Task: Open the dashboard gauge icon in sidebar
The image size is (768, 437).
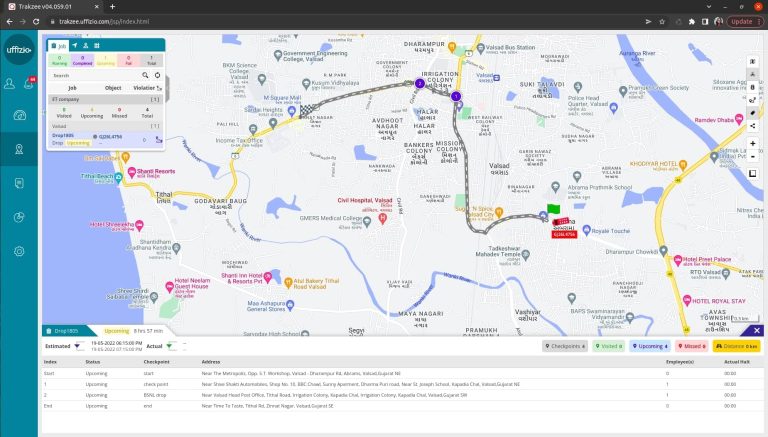Action: [x=19, y=115]
